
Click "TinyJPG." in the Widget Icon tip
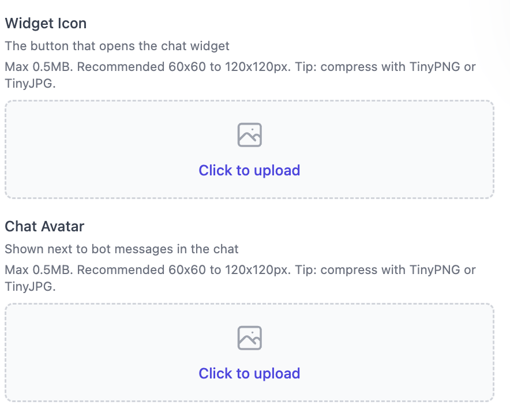31,83
